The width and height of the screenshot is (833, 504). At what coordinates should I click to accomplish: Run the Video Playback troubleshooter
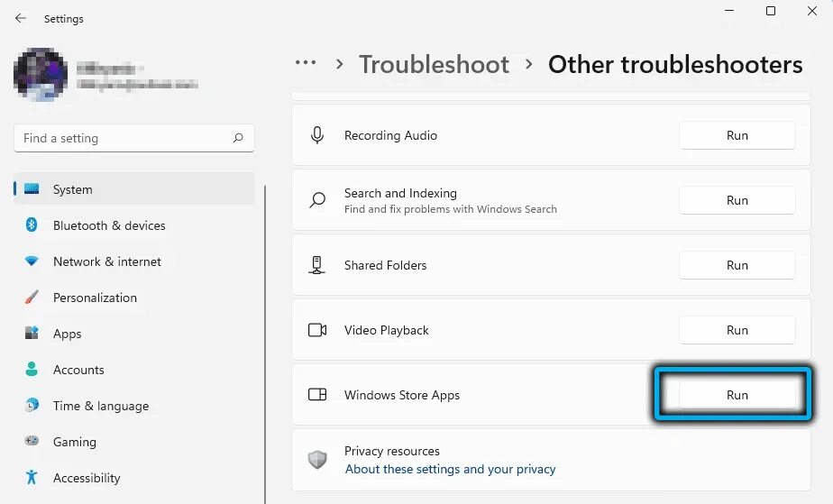737,330
